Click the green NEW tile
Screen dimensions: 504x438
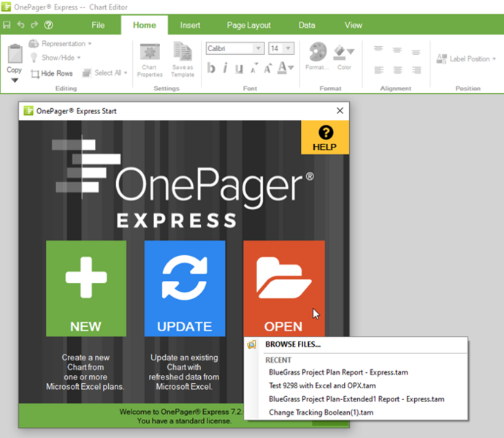pyautogui.click(x=86, y=289)
